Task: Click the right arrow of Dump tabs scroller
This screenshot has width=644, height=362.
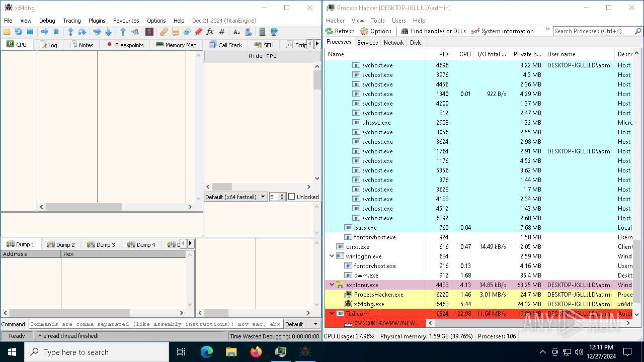Action: pyautogui.click(x=190, y=244)
